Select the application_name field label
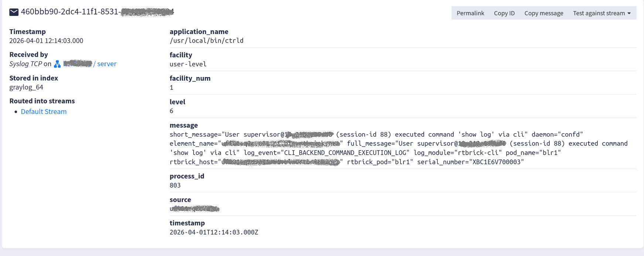This screenshot has height=256, width=644. [199, 31]
